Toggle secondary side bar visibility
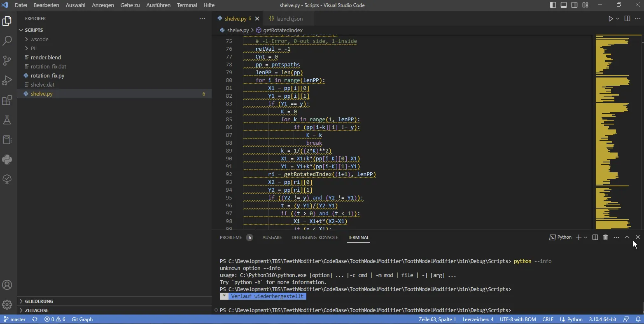Screen dimensions: 644x324 pyautogui.click(x=574, y=5)
